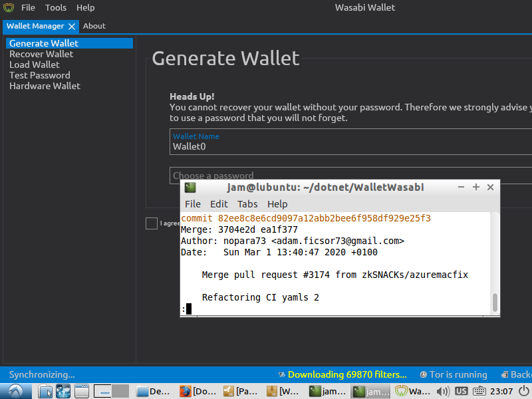Screen dimensions: 532x399
Task: Select Recover Wallet in sidebar
Action: click(x=69, y=54)
